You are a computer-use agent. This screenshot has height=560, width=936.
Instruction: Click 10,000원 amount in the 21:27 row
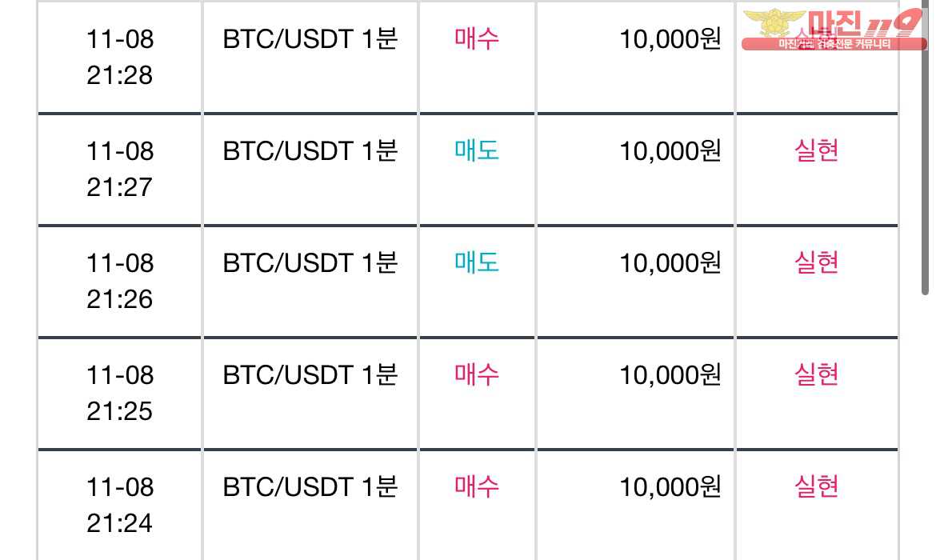[670, 151]
